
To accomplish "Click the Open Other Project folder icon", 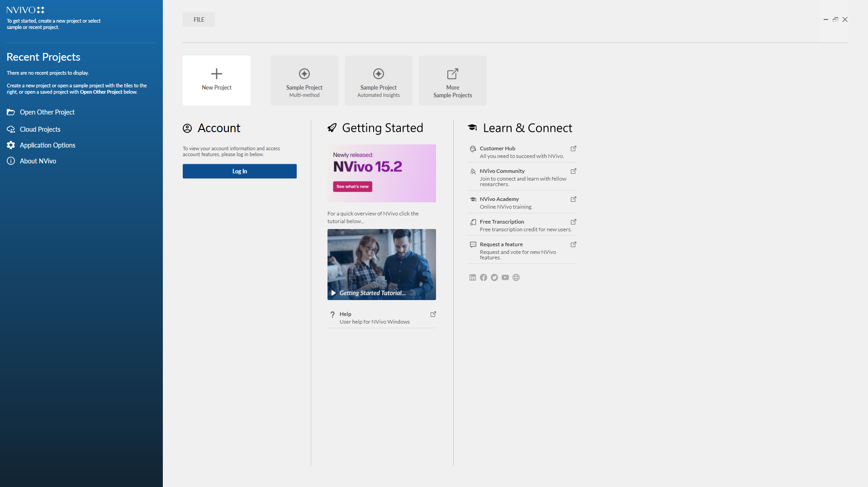I will tap(11, 112).
